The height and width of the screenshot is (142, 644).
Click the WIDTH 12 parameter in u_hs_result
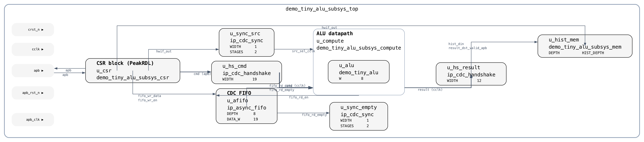coord(464,81)
